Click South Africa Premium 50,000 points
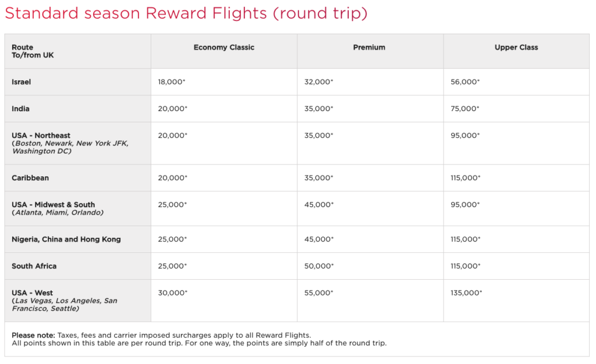The image size is (596, 364). coord(319,266)
